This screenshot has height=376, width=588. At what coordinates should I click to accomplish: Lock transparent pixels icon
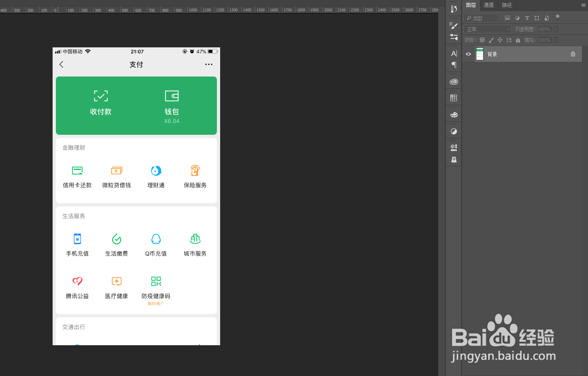tap(482, 40)
